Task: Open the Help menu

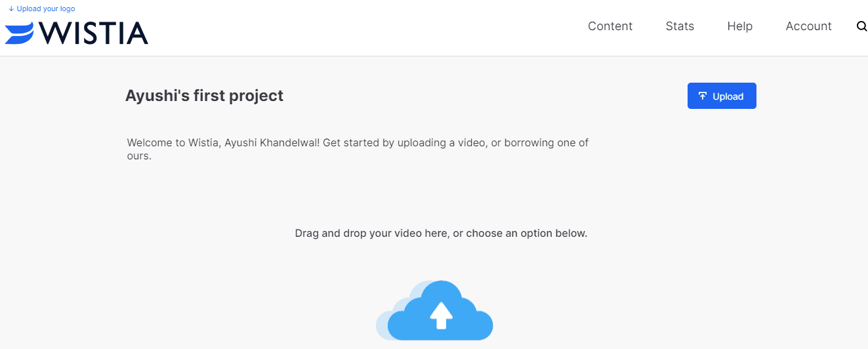Action: click(x=740, y=26)
